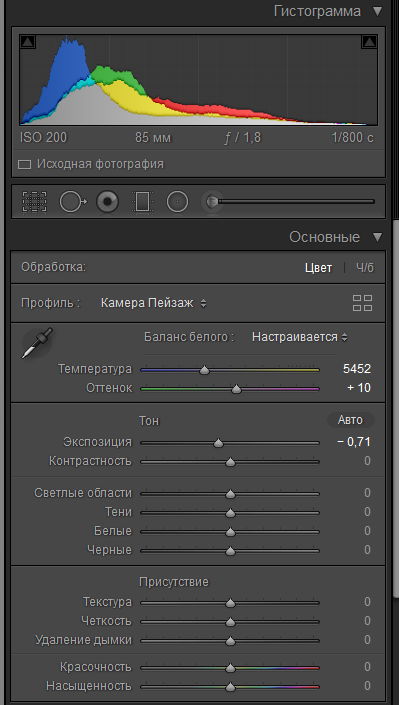The image size is (399, 705).
Task: Click the Черные slider handle
Action: coord(230,551)
